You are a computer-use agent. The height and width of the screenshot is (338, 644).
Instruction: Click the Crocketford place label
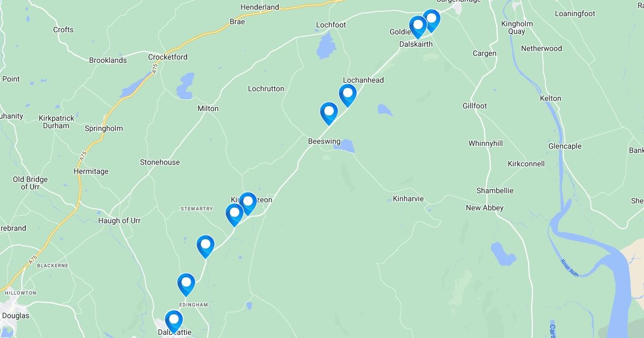[168, 57]
